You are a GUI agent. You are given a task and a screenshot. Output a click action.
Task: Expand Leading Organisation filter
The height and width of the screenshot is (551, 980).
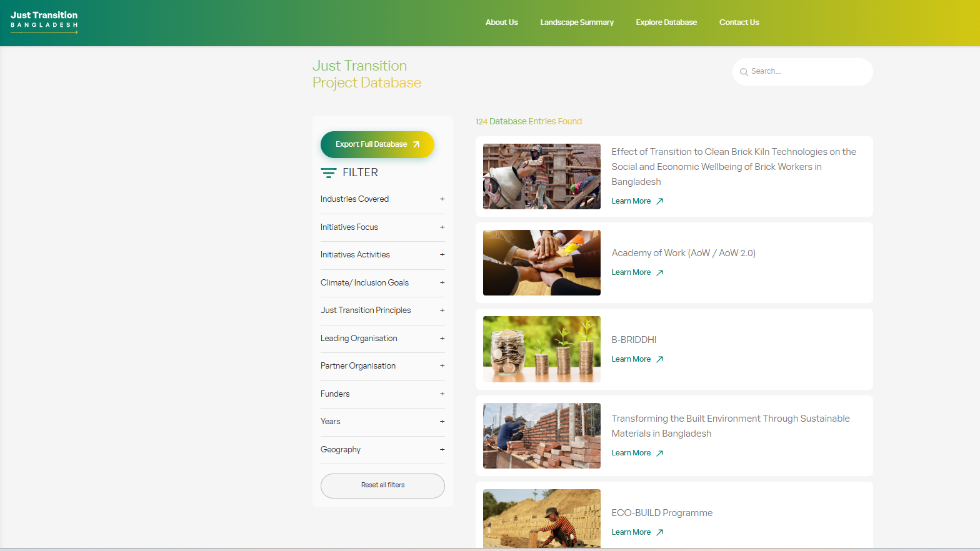pyautogui.click(x=382, y=339)
